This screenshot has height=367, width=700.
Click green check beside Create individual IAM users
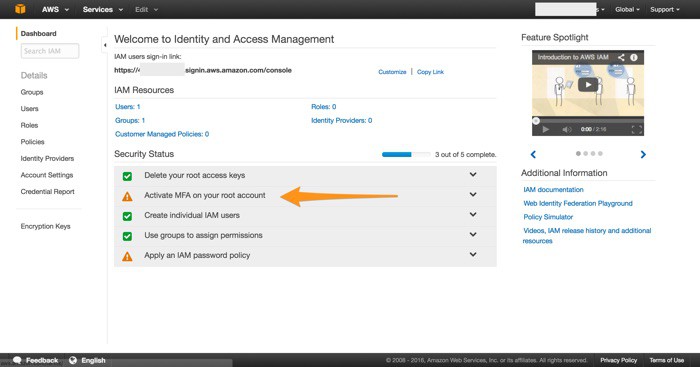click(127, 217)
